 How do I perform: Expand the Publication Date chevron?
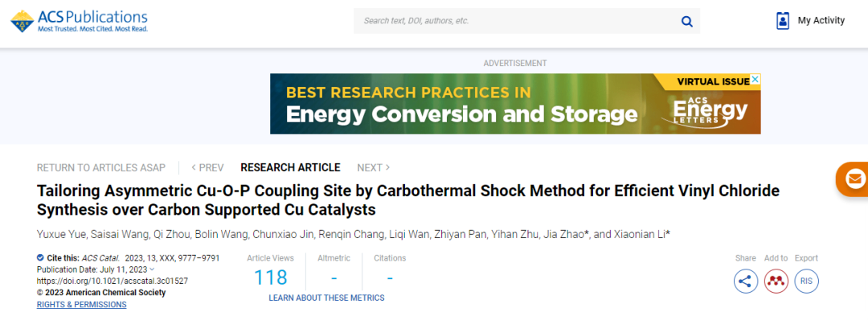click(152, 269)
